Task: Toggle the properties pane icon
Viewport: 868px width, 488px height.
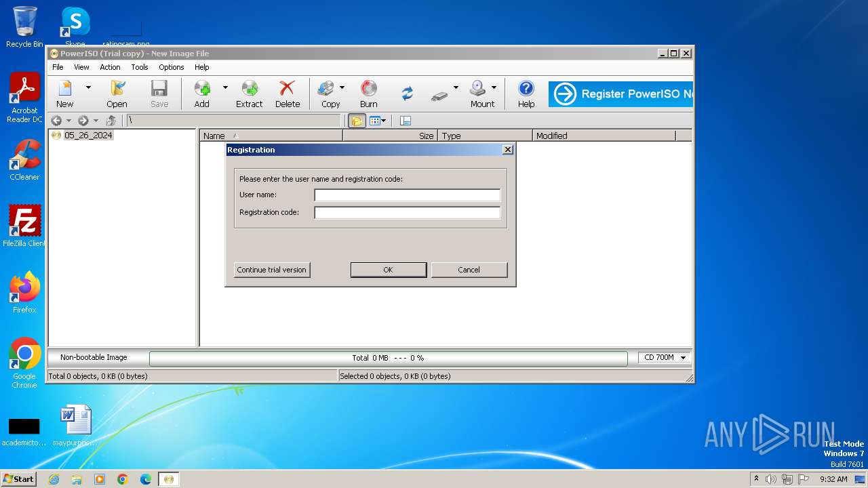Action: pos(406,121)
